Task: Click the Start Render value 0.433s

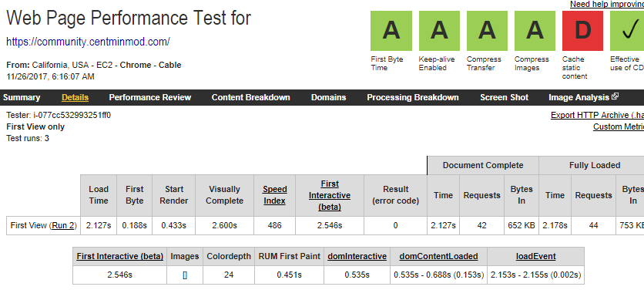Action: click(x=174, y=225)
